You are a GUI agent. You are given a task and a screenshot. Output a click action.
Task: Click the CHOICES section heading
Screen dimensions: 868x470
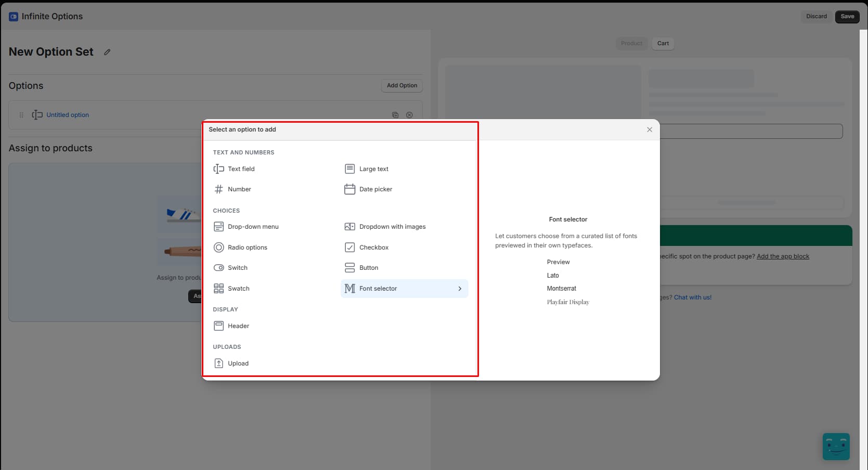click(226, 211)
